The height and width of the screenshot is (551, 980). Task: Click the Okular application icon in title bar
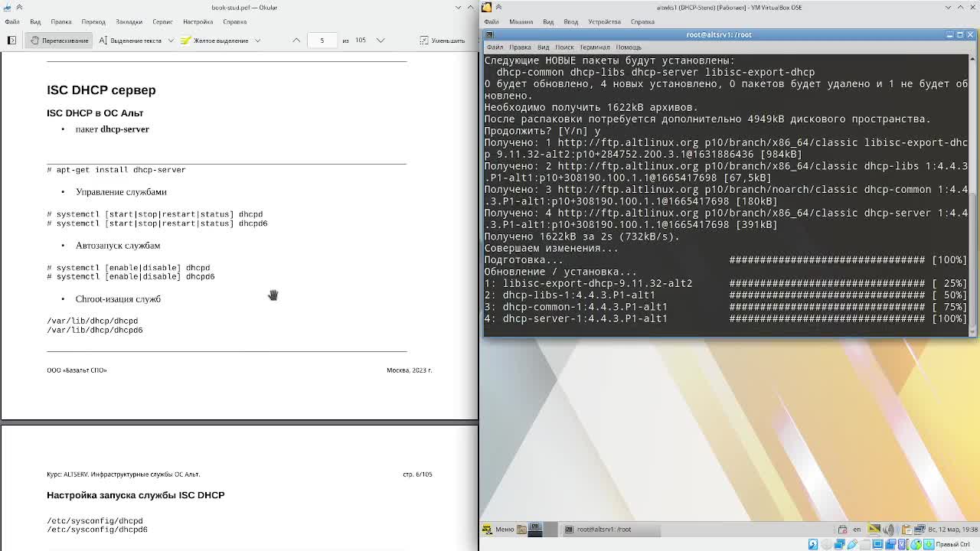pyautogui.click(x=7, y=7)
